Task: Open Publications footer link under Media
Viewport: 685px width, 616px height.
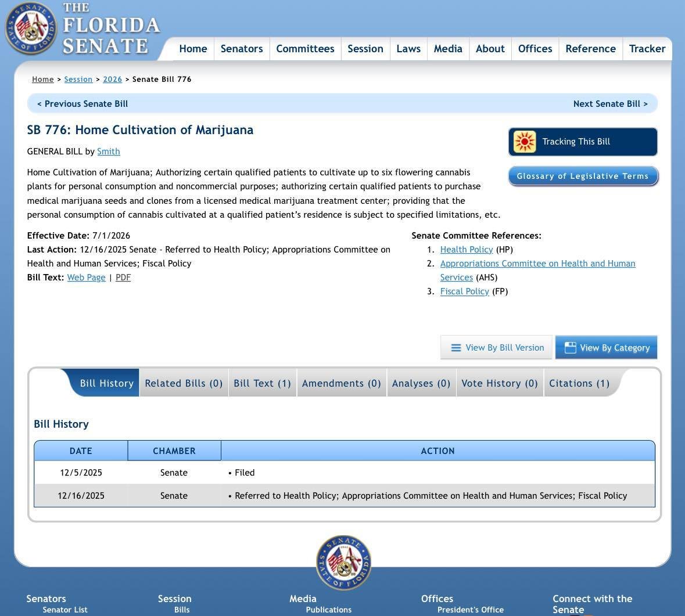Action: [x=328, y=610]
